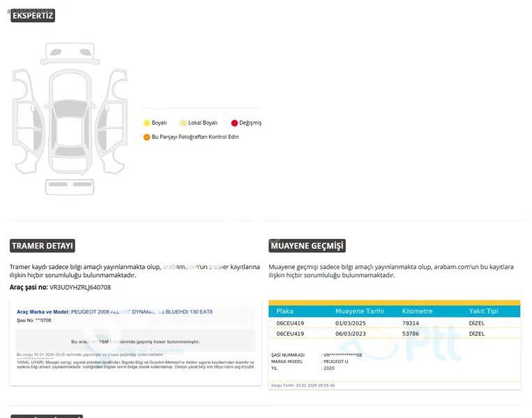532x418 pixels.
Task: Select the striped Lokal Boyalı legend marker
Action: (183, 123)
